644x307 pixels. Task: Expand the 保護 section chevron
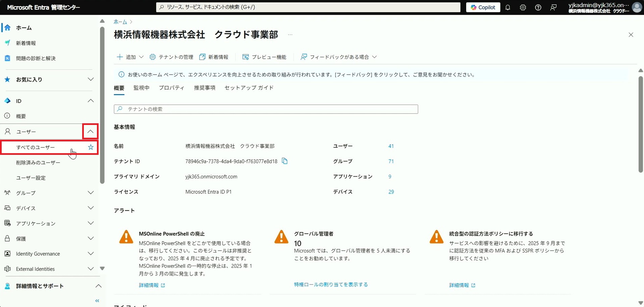pos(91,238)
